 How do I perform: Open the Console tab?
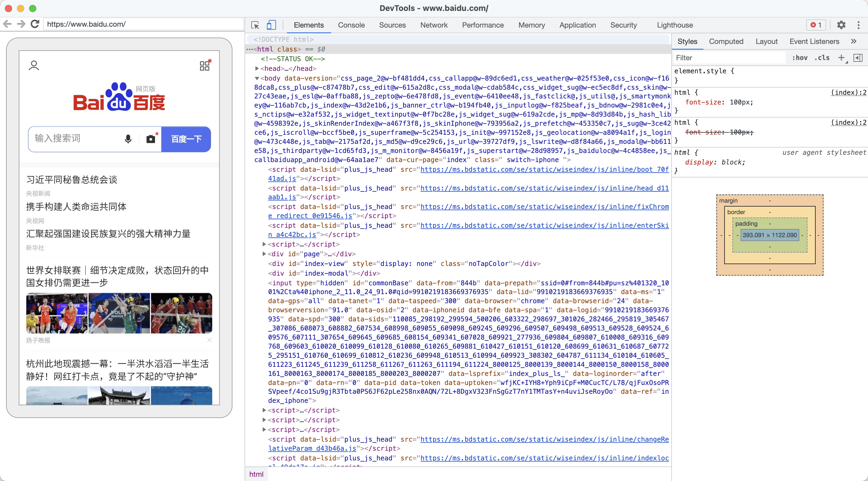click(x=351, y=25)
